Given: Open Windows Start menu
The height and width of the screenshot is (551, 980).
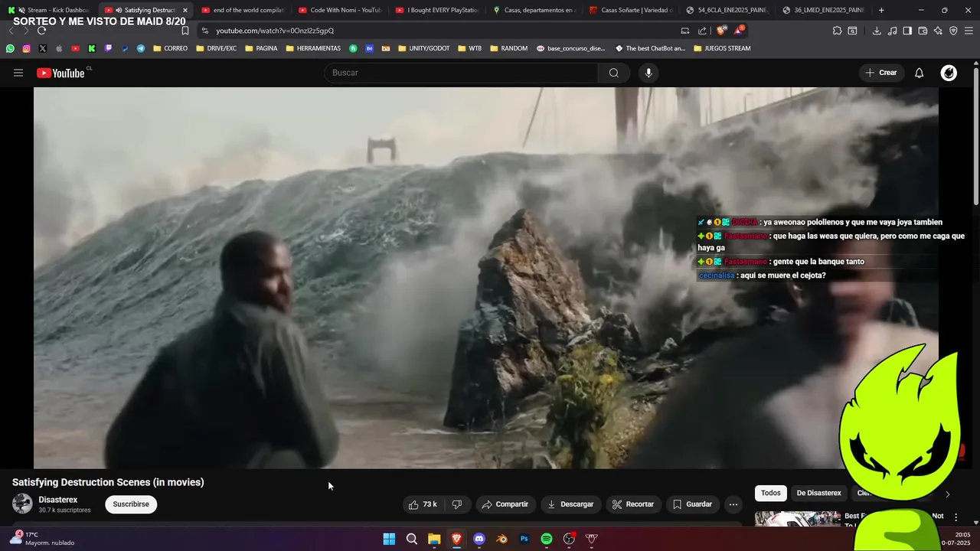Looking at the screenshot, I should [x=389, y=539].
